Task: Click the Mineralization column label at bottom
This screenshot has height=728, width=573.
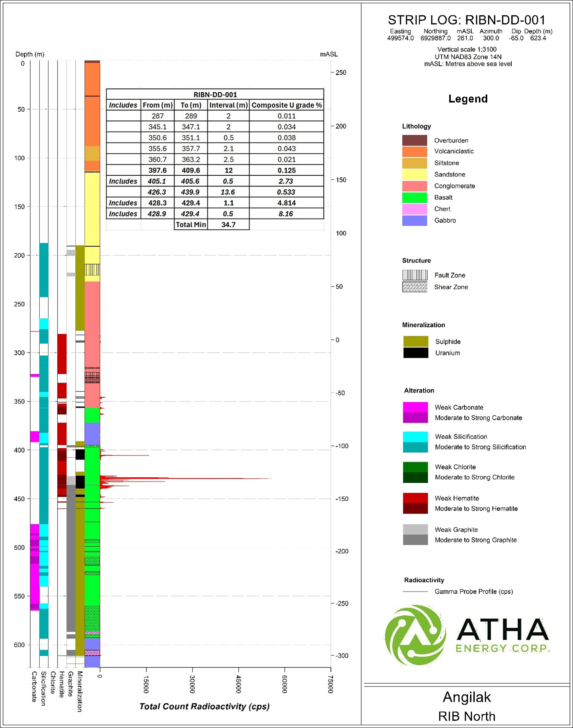Action: pyautogui.click(x=80, y=691)
